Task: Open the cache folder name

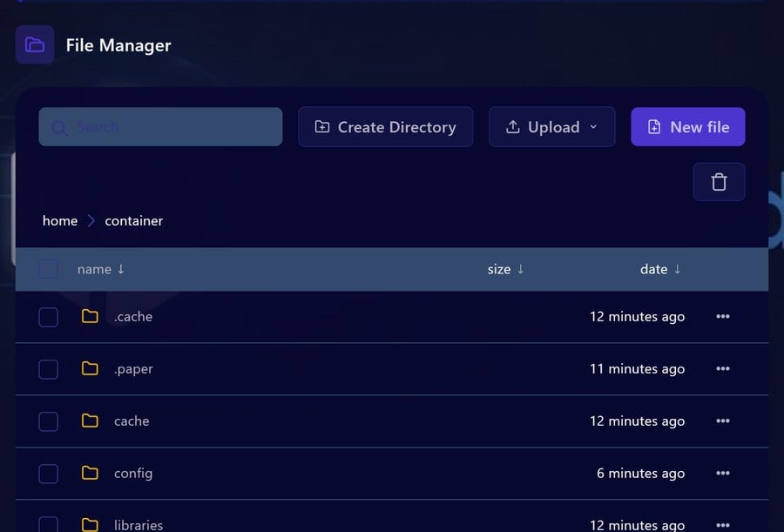Action: pyautogui.click(x=132, y=421)
